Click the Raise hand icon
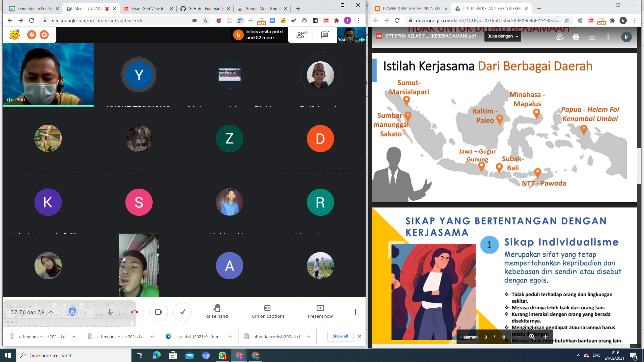 [217, 308]
